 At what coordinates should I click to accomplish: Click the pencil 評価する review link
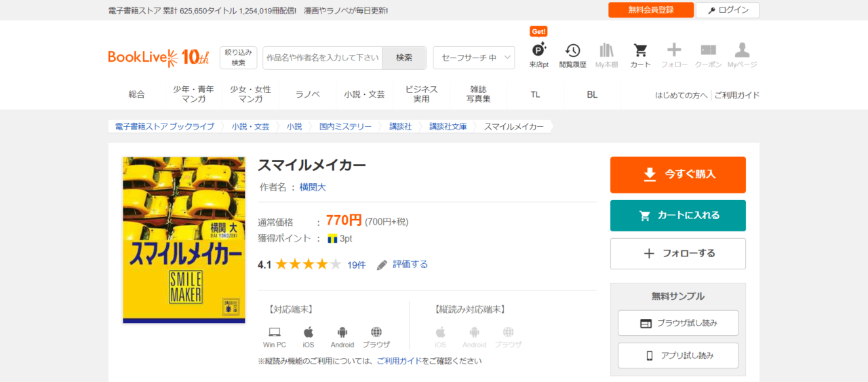click(403, 265)
